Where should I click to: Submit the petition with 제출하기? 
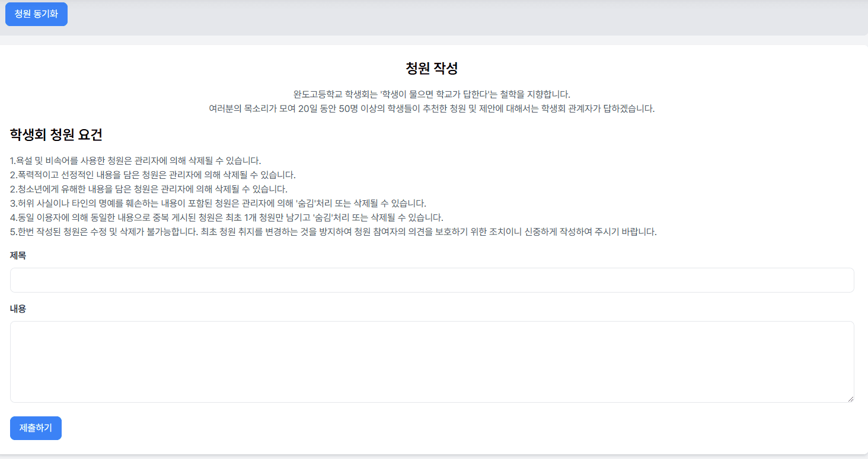(x=36, y=428)
